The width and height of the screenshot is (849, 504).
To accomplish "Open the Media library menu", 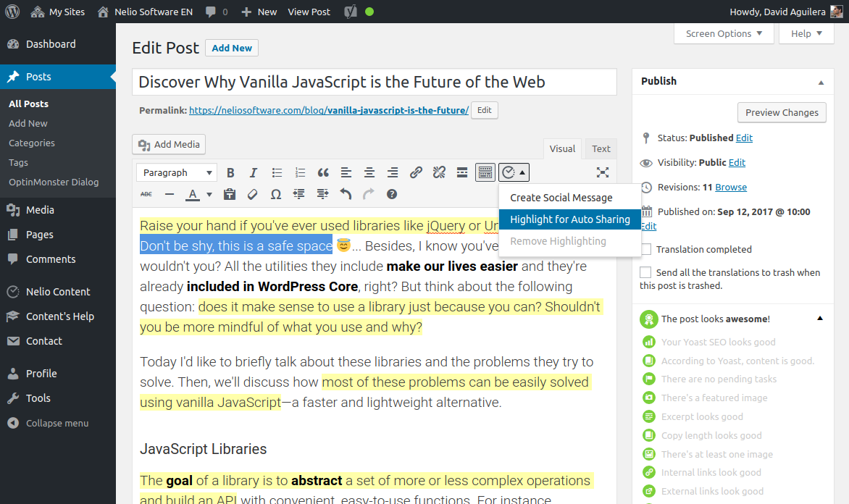I will (58, 210).
